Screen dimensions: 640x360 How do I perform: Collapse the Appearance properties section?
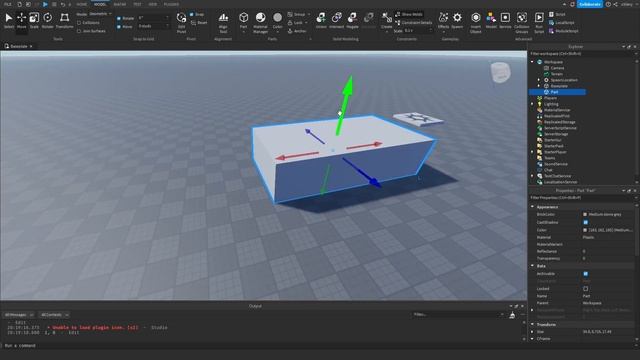point(533,207)
